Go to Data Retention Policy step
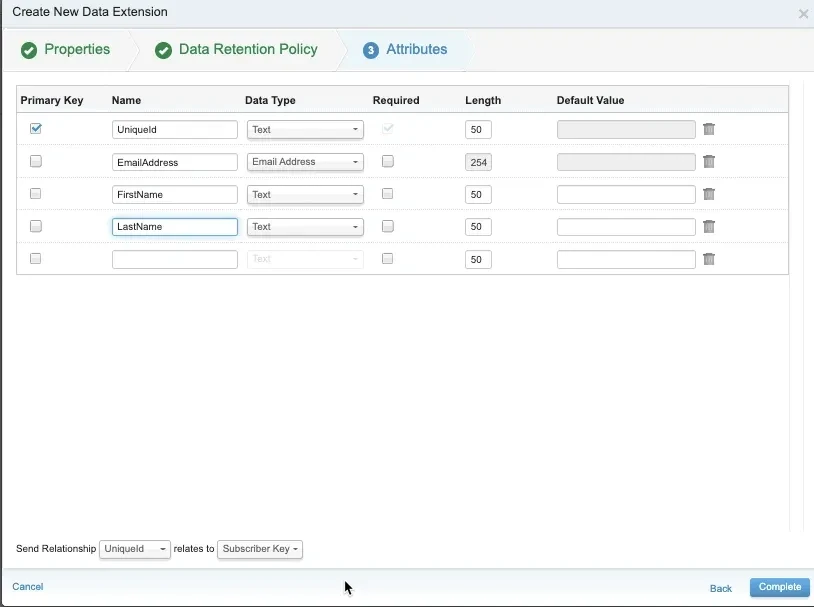This screenshot has height=607, width=814. click(248, 49)
